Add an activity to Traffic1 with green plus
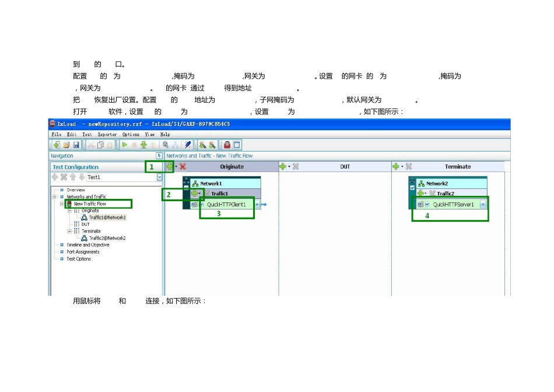 coord(194,193)
